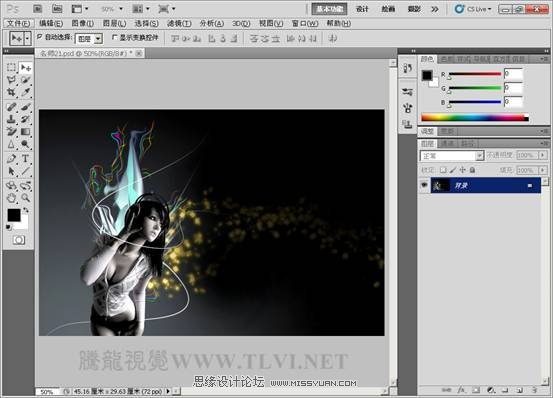This screenshot has width=553, height=398.
Task: Open the Filter menu
Action: pyautogui.click(x=179, y=24)
